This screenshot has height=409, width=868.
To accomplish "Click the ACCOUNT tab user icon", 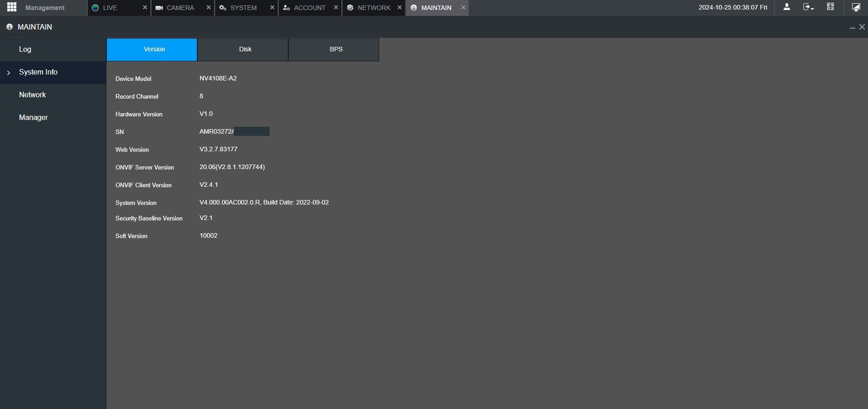I will [286, 8].
